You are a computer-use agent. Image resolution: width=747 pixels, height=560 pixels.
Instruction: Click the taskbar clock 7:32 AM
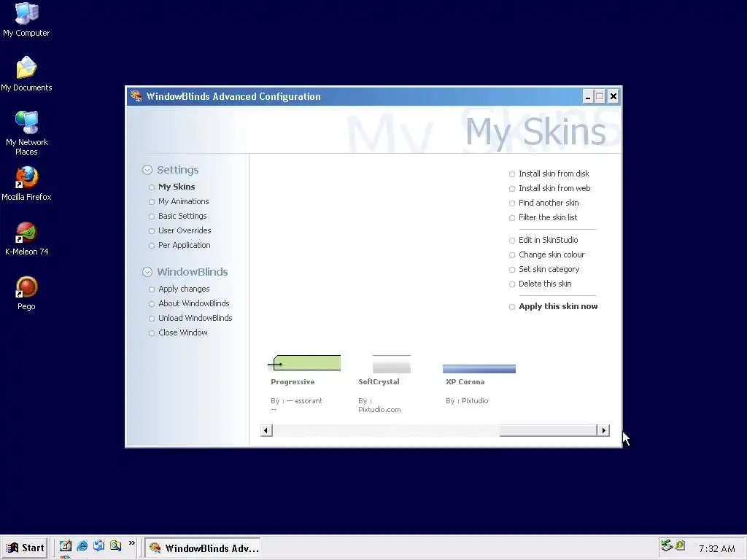pyautogui.click(x=716, y=548)
